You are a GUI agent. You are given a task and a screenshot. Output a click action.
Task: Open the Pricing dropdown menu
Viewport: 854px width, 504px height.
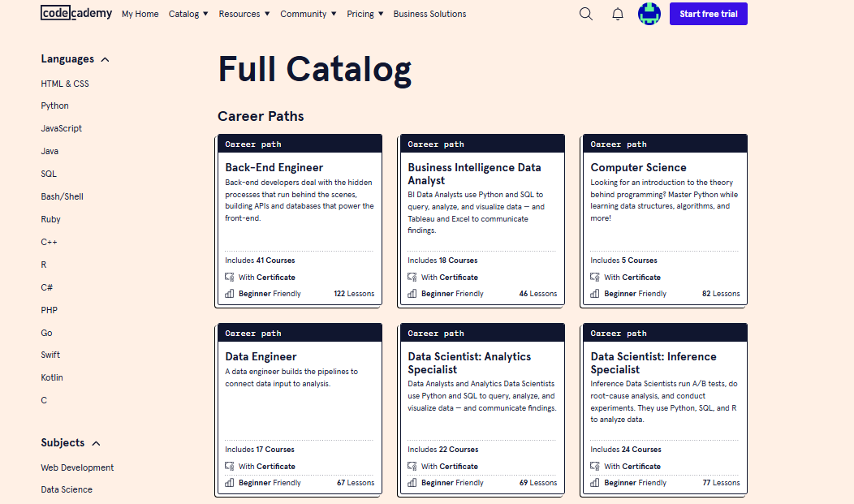pos(365,14)
